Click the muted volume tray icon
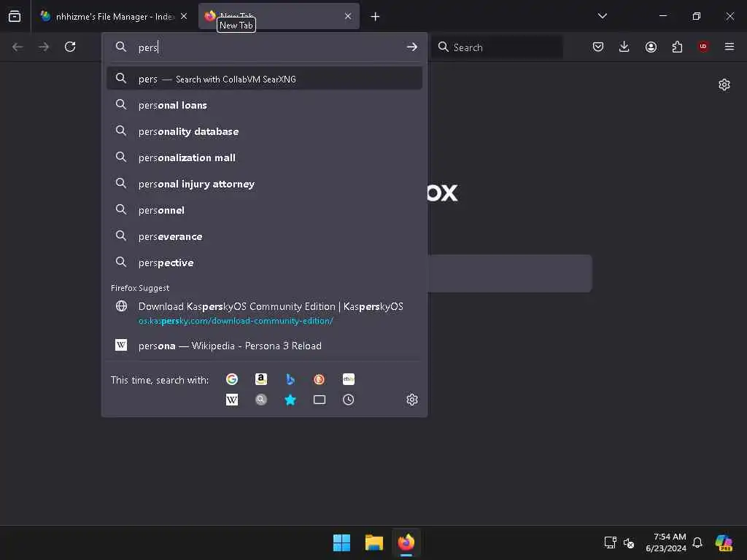The image size is (747, 560). (629, 542)
